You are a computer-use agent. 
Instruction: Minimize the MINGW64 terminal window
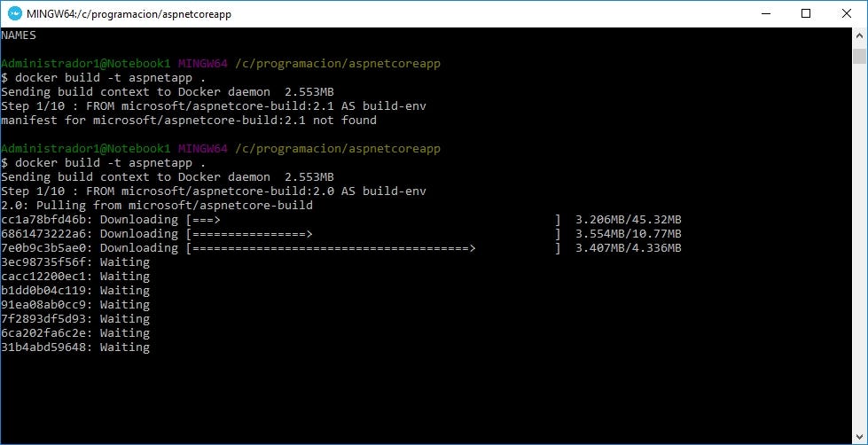(x=765, y=13)
